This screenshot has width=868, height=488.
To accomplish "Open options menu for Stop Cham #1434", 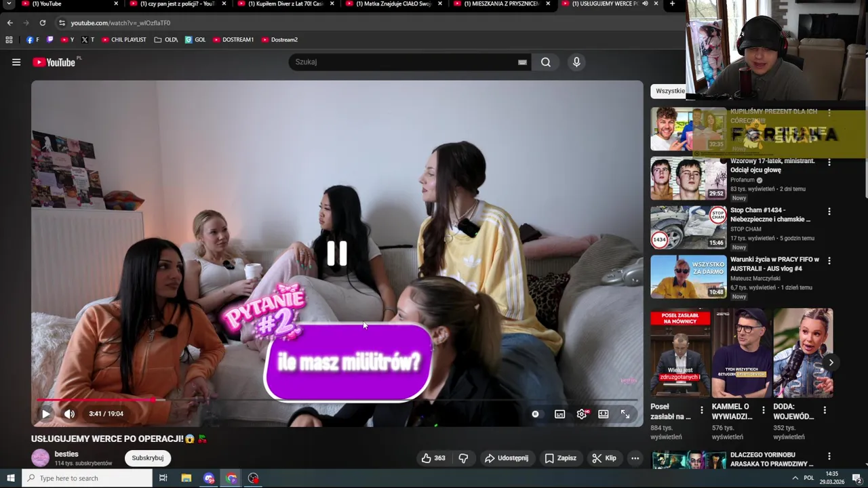I will pyautogui.click(x=829, y=211).
